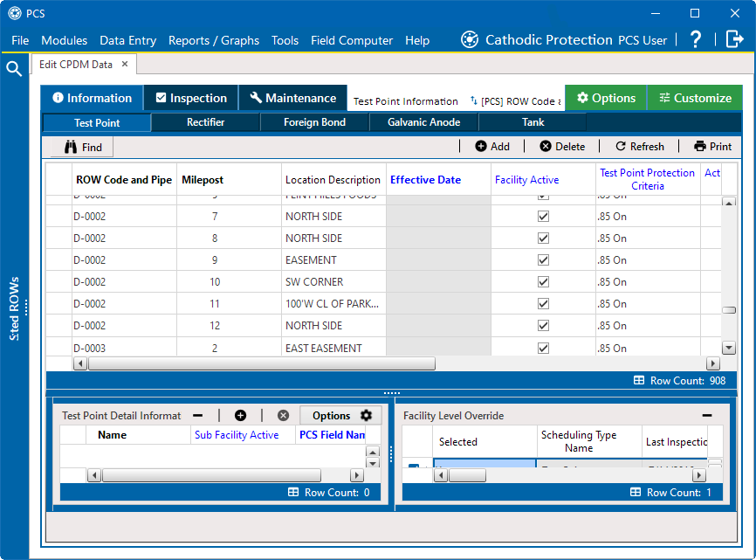Expand the Selected ROWs side panel
The height and width of the screenshot is (560, 756).
[15, 308]
